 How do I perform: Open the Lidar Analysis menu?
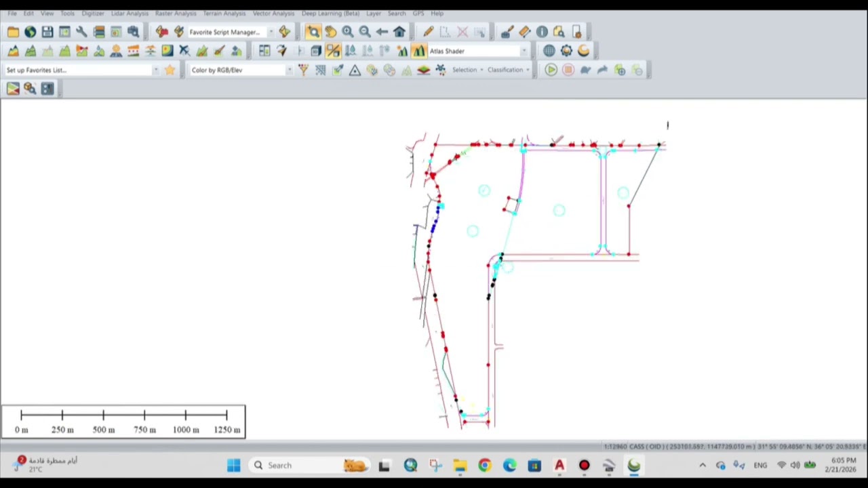pyautogui.click(x=130, y=14)
